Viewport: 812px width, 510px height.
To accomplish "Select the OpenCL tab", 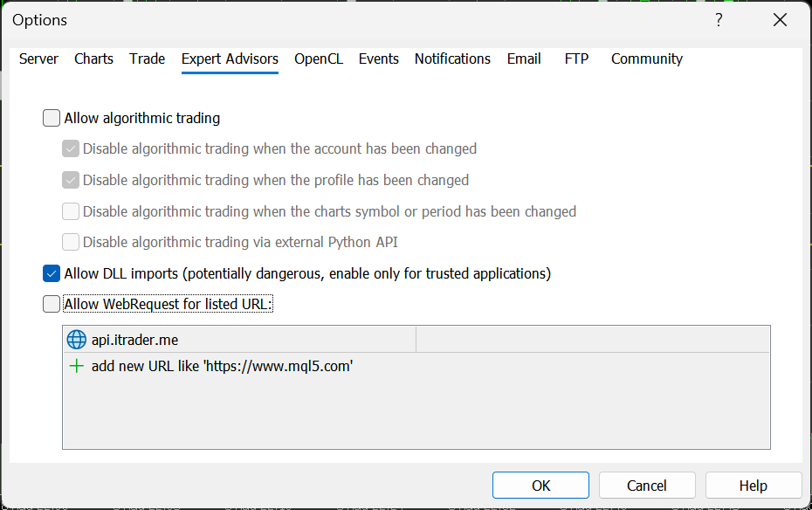I will click(x=318, y=59).
